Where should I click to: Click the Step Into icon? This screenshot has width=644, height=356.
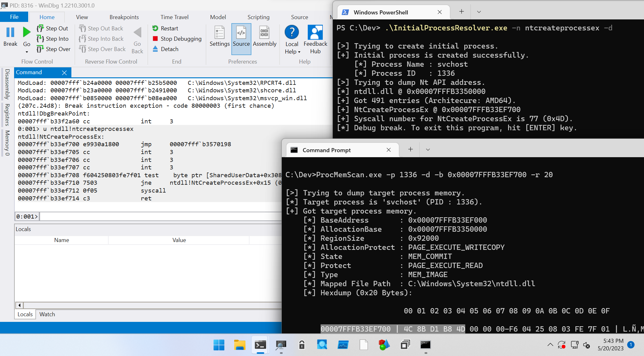tap(40, 39)
